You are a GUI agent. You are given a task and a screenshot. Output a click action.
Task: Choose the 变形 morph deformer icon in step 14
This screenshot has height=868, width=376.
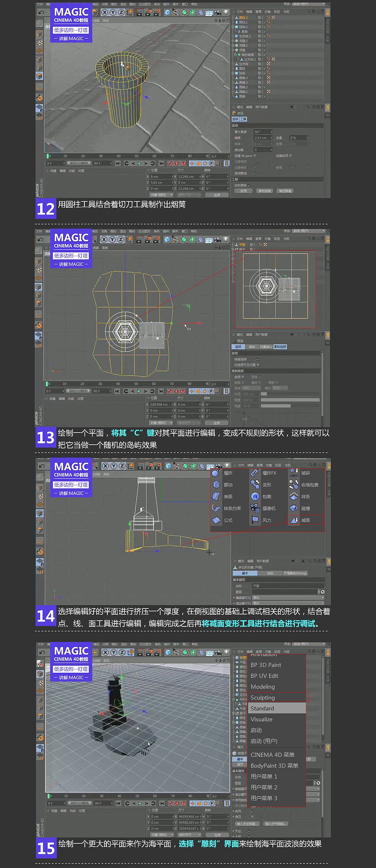(x=255, y=485)
